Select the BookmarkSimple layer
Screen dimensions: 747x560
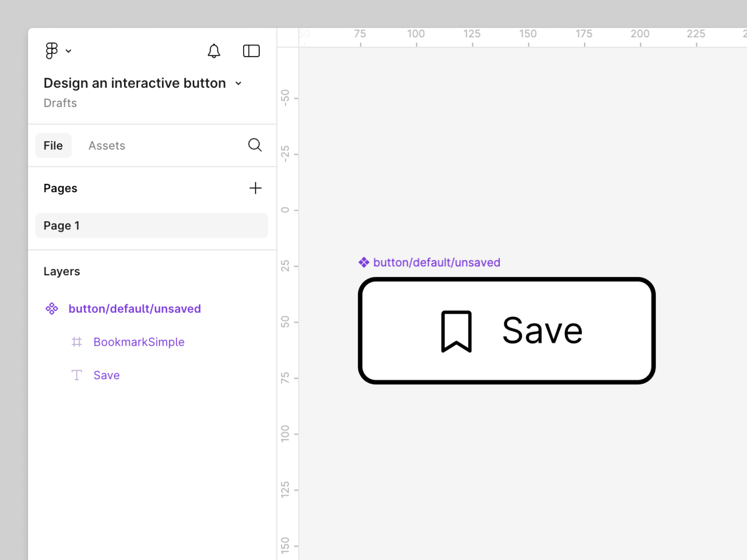[139, 342]
